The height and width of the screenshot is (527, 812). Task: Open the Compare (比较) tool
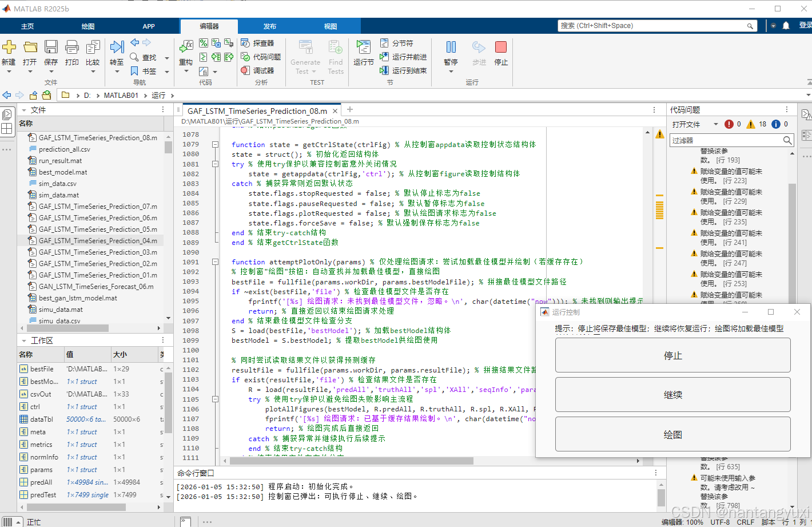coord(93,48)
